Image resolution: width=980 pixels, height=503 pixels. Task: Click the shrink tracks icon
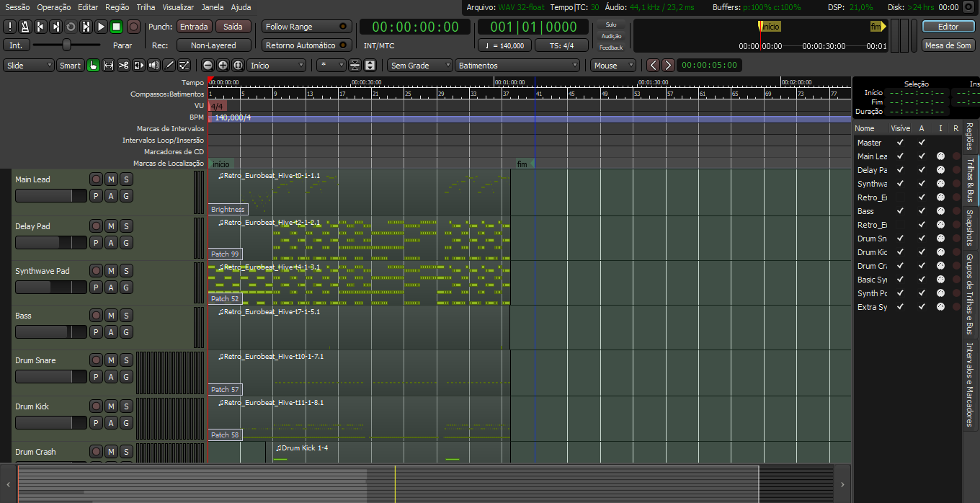[x=355, y=66]
